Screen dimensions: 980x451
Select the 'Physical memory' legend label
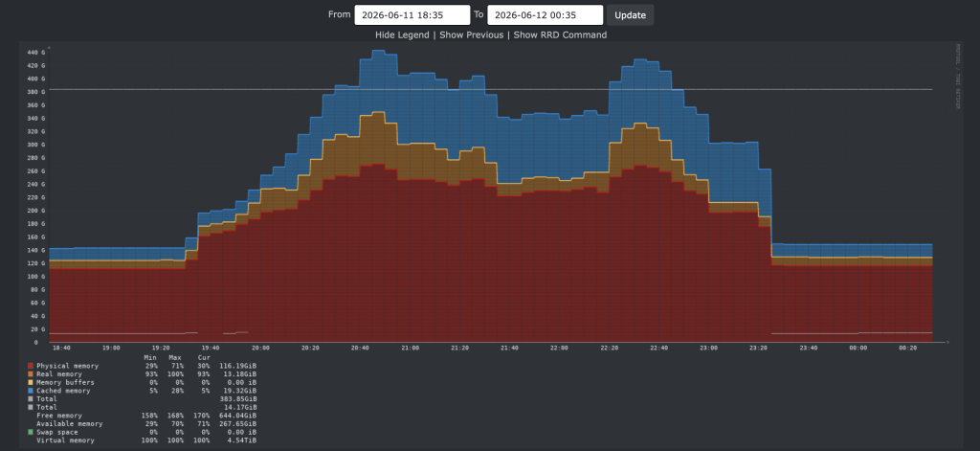pyautogui.click(x=67, y=366)
